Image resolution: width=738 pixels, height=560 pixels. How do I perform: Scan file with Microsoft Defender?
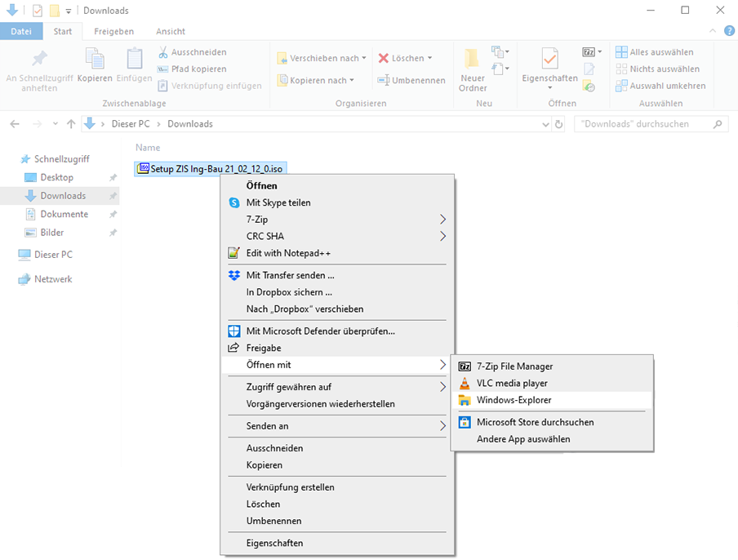click(320, 331)
